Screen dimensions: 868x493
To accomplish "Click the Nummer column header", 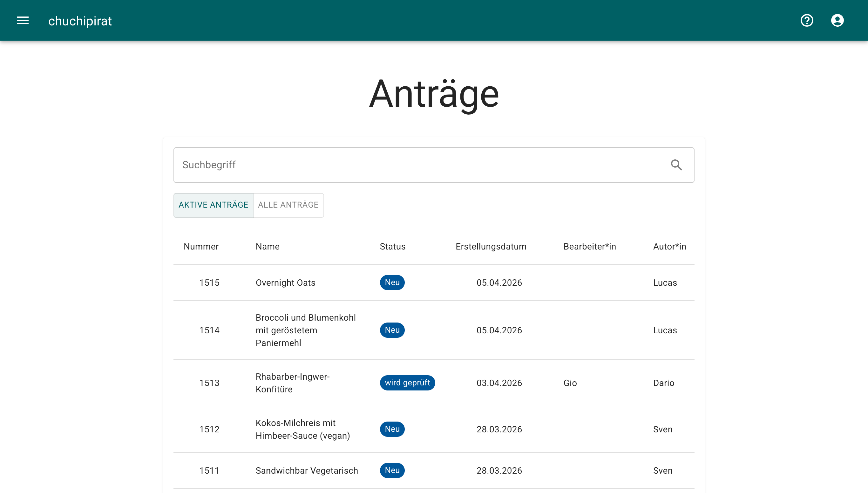I will 201,246.
